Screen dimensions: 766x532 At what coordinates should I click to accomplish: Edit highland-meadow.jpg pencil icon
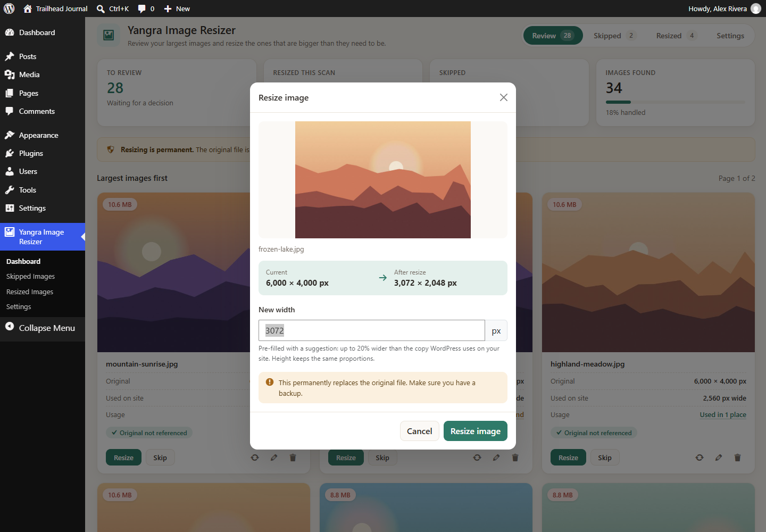(719, 458)
